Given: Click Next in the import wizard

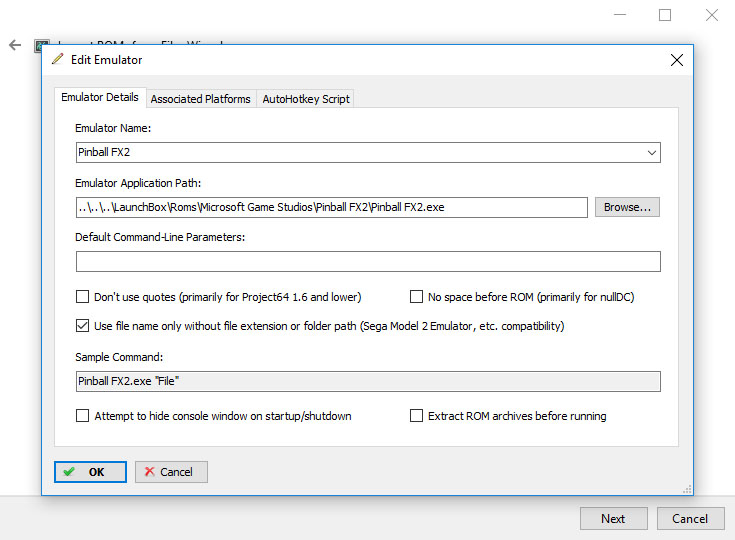Looking at the screenshot, I should (x=614, y=518).
